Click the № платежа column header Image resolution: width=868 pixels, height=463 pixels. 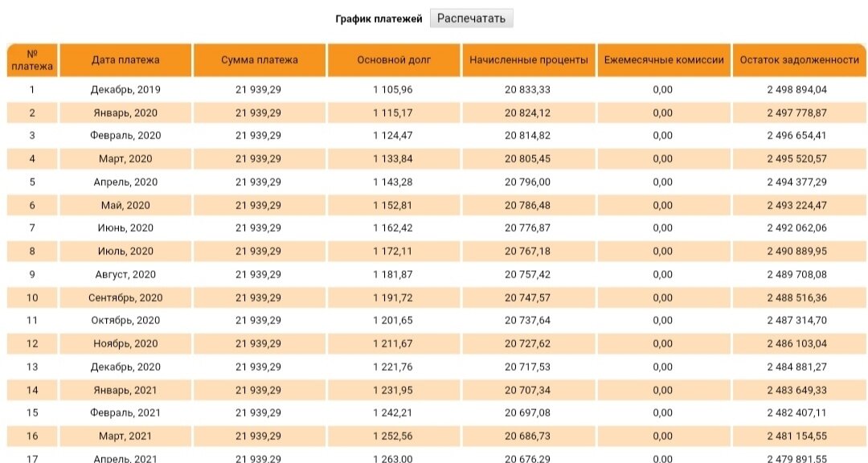click(x=34, y=59)
